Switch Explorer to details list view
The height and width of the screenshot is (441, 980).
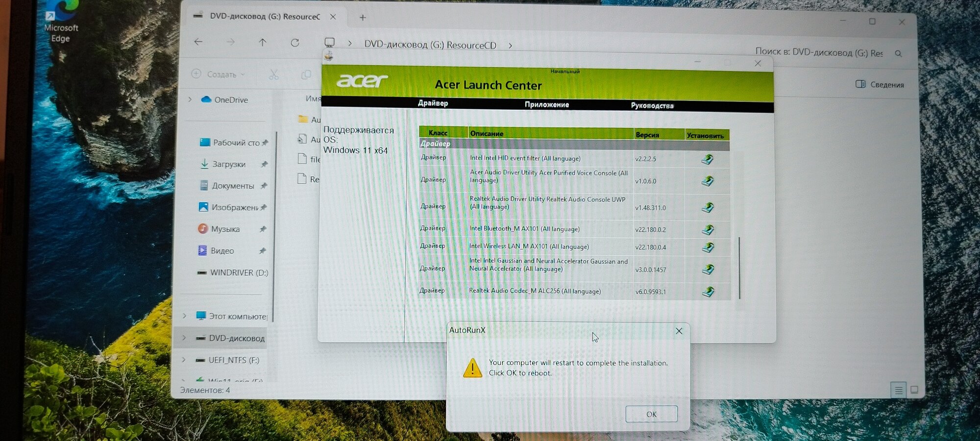(x=899, y=390)
